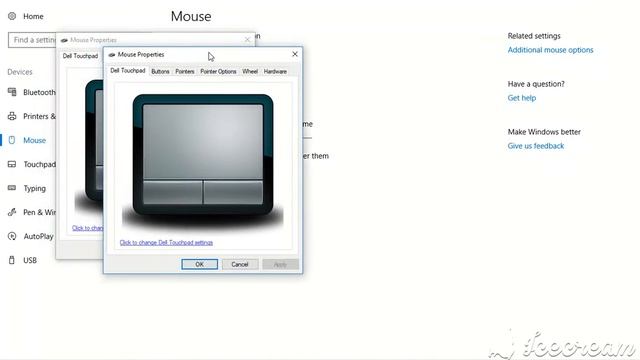Select Typing in the Devices list
This screenshot has width=640, height=360.
pyautogui.click(x=34, y=188)
